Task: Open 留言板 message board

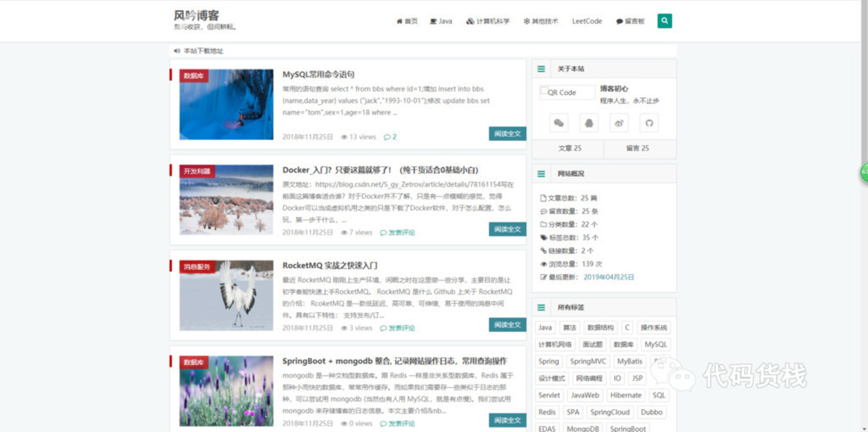Action: [x=631, y=21]
